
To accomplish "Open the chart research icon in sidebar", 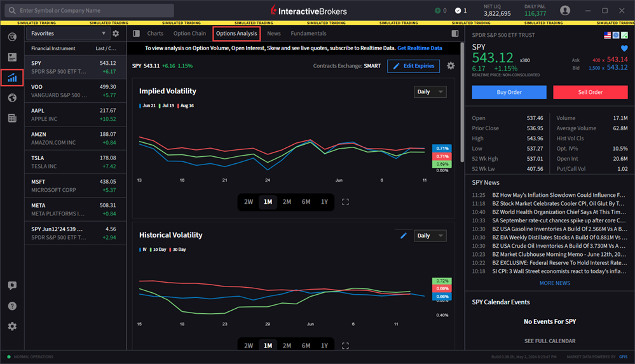I will 12,78.
